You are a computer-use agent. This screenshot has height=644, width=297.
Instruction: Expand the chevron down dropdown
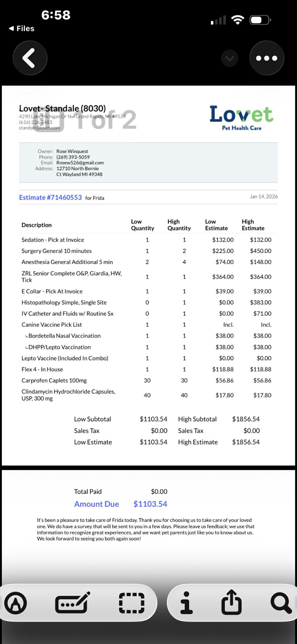coord(229,58)
